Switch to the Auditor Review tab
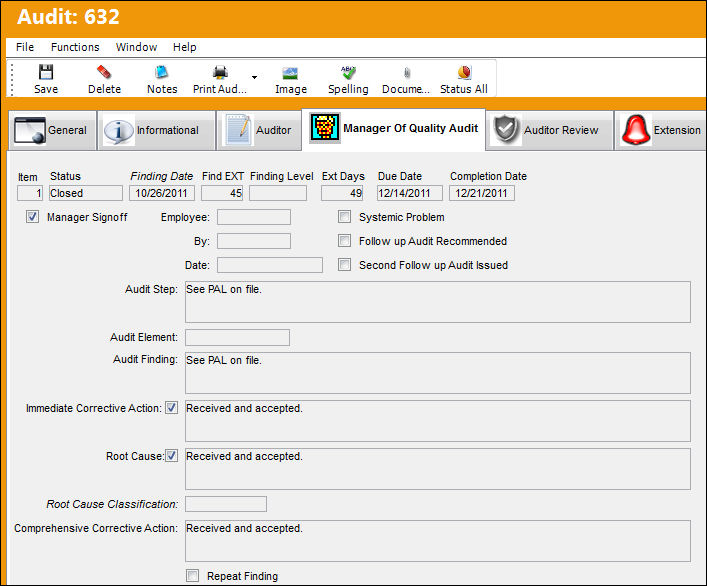 (550, 130)
